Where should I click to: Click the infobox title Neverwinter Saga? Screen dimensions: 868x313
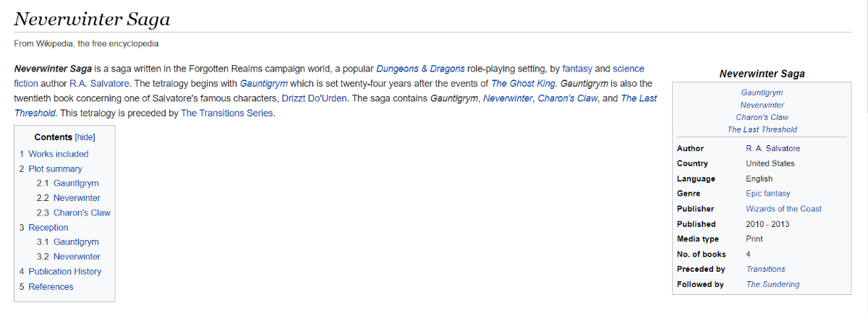point(762,74)
